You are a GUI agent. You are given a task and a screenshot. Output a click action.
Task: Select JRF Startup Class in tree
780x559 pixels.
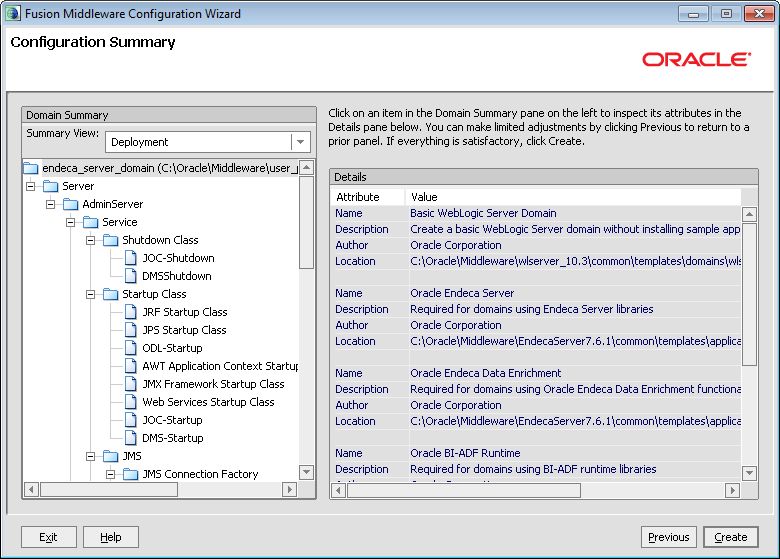[185, 312]
